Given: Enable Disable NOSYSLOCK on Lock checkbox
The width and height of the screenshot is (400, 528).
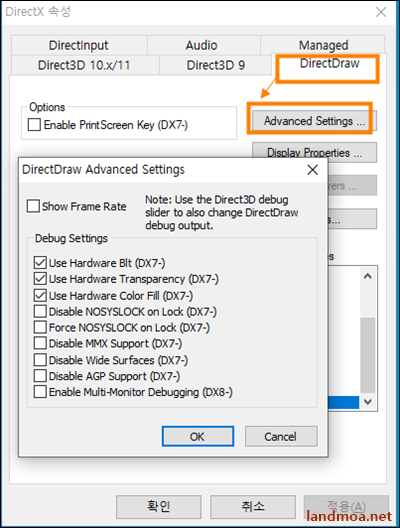Looking at the screenshot, I should pyautogui.click(x=40, y=311).
